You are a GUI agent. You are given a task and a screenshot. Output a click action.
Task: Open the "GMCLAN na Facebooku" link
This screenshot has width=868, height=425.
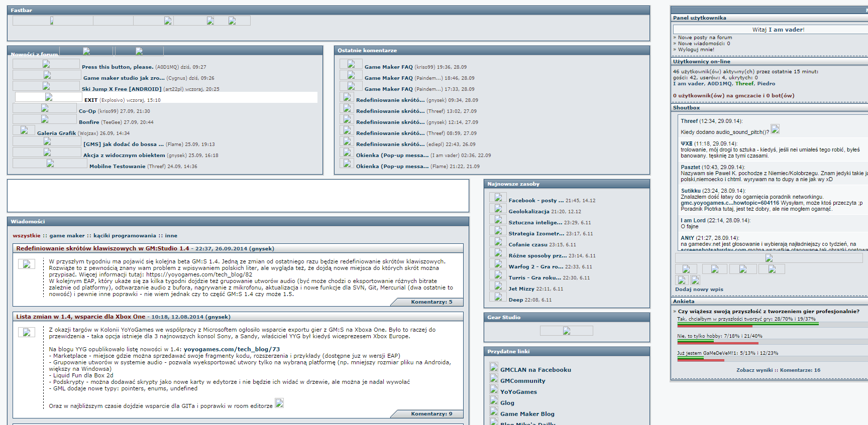pos(535,370)
